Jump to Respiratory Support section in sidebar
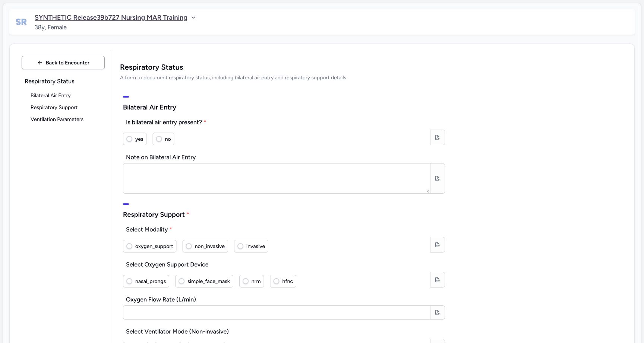 [x=54, y=107]
